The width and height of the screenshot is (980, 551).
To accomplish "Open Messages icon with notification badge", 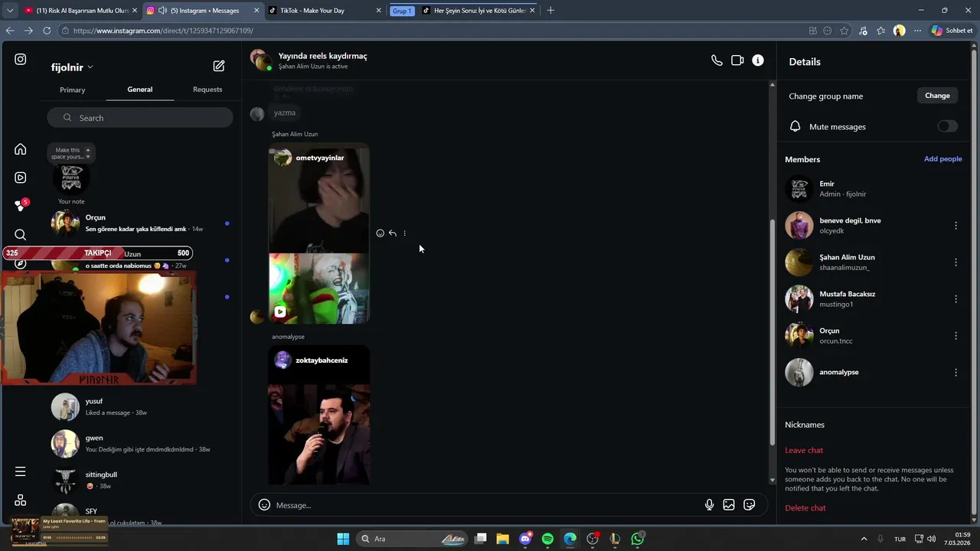I will pos(21,206).
